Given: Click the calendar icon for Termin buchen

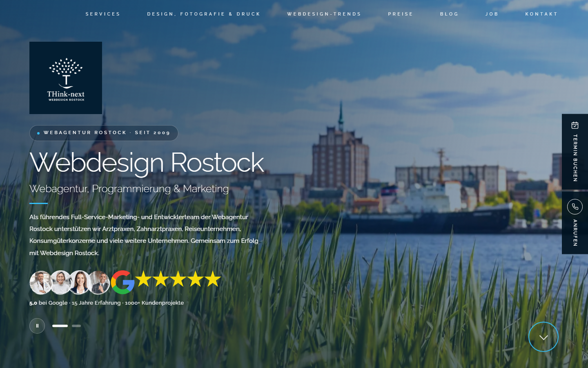Looking at the screenshot, I should 575,125.
